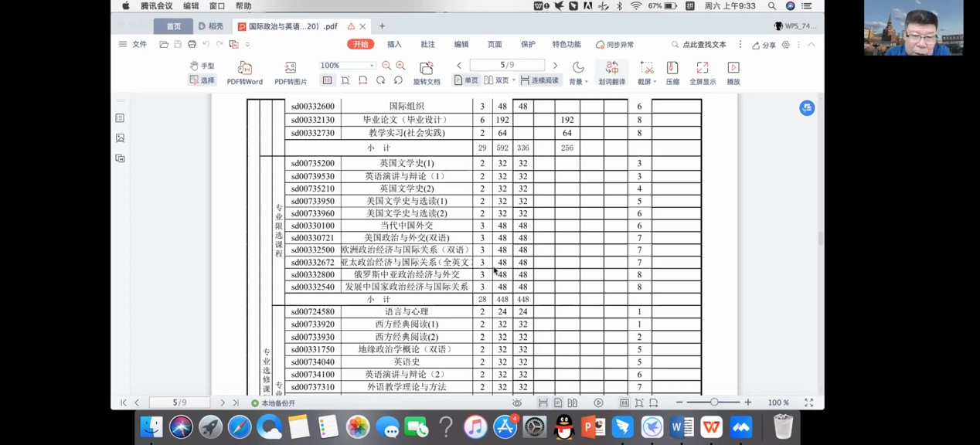Enter 全屏显示 full screen mode
This screenshot has height=445, width=980.
(x=702, y=68)
